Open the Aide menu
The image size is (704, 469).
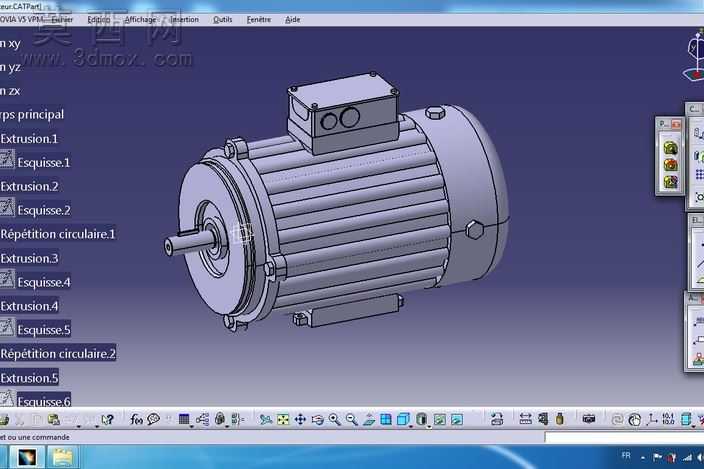point(292,20)
